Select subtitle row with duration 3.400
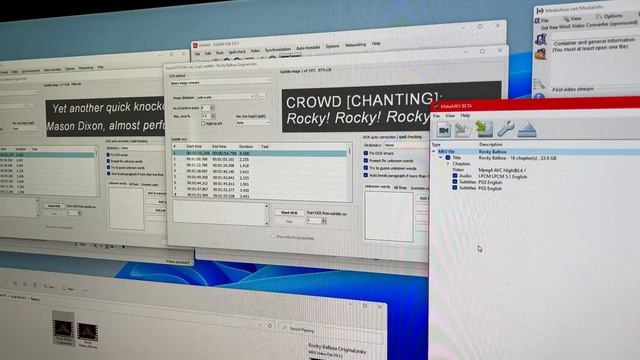 point(260,190)
